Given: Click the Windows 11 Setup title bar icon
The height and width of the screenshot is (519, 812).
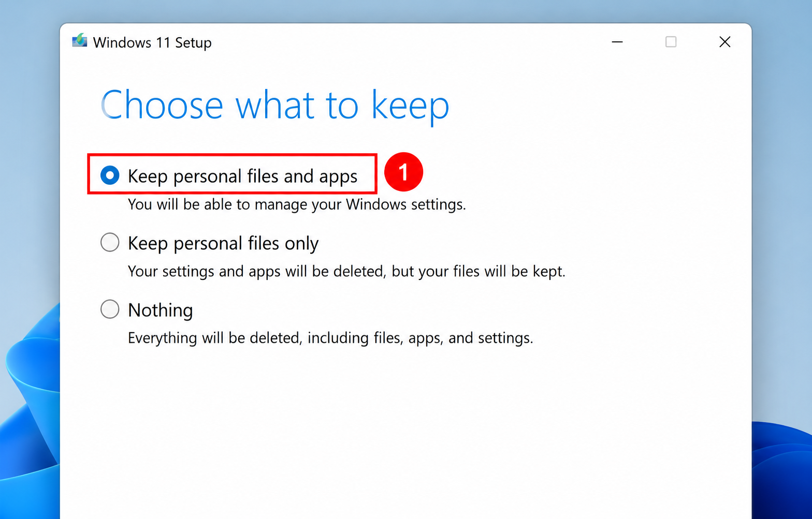Looking at the screenshot, I should tap(80, 41).
